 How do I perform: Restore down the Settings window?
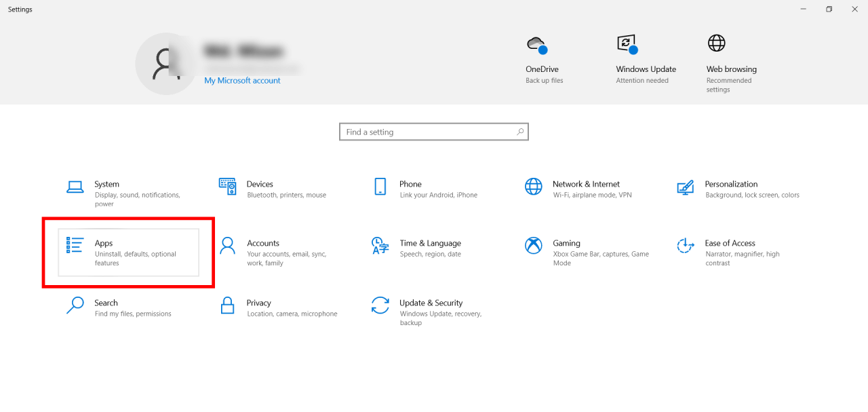coord(829,9)
